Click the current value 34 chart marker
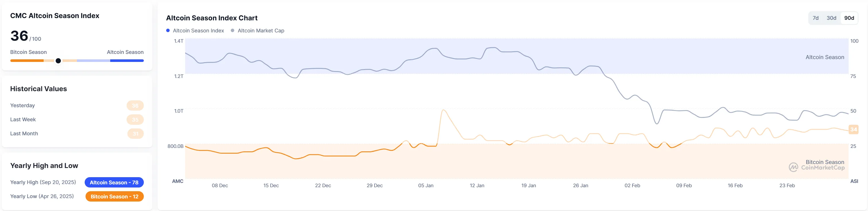The height and width of the screenshot is (211, 868). point(853,130)
